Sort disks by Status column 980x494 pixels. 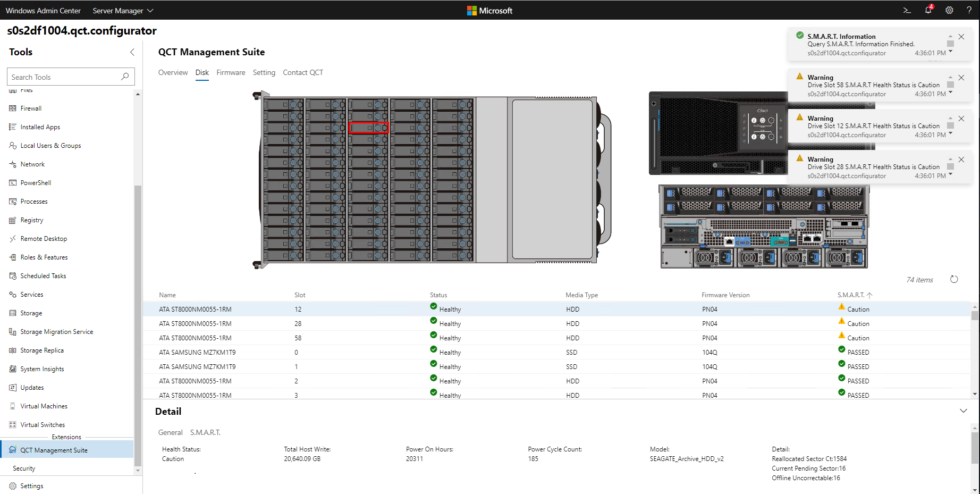pyautogui.click(x=438, y=295)
